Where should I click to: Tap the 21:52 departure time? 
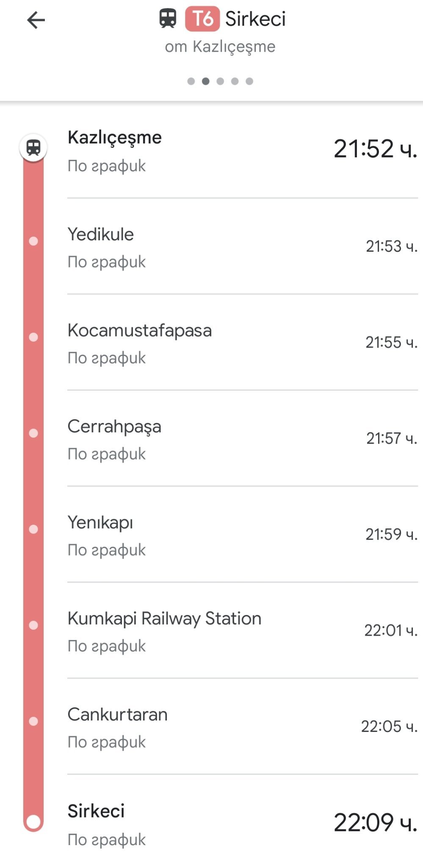[x=375, y=149]
